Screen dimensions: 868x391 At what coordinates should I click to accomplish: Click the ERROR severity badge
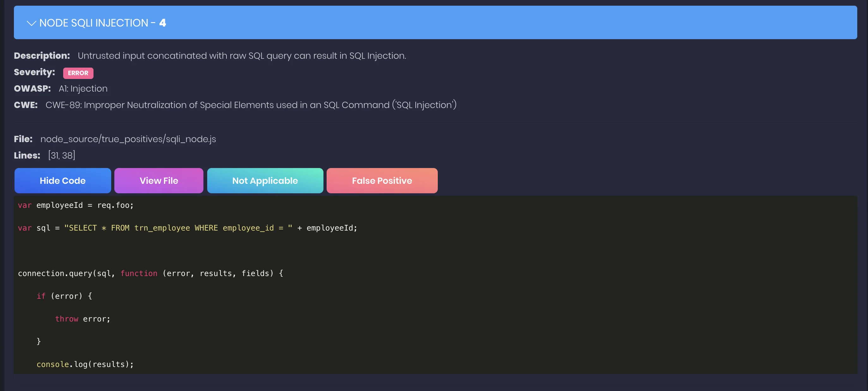[x=78, y=73]
